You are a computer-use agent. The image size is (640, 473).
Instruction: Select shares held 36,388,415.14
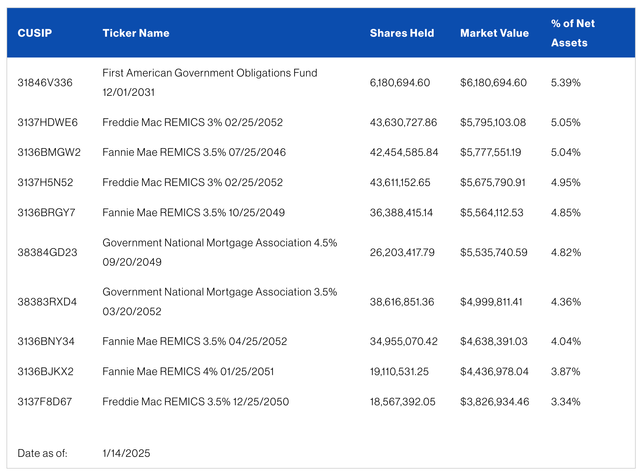(x=401, y=213)
